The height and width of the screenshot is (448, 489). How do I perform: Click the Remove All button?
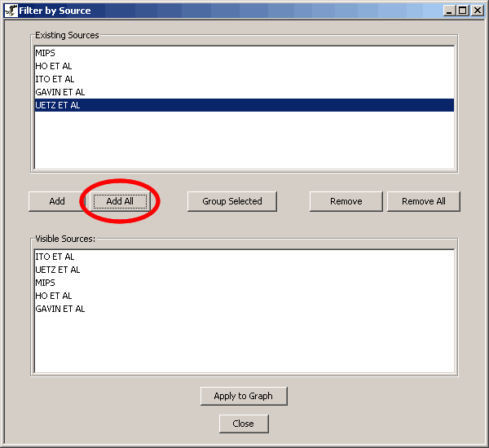pyautogui.click(x=423, y=201)
